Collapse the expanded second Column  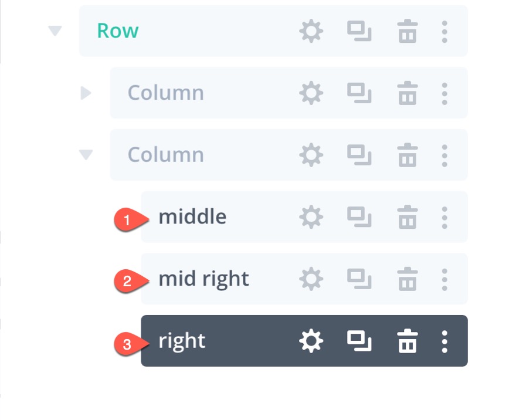point(86,155)
